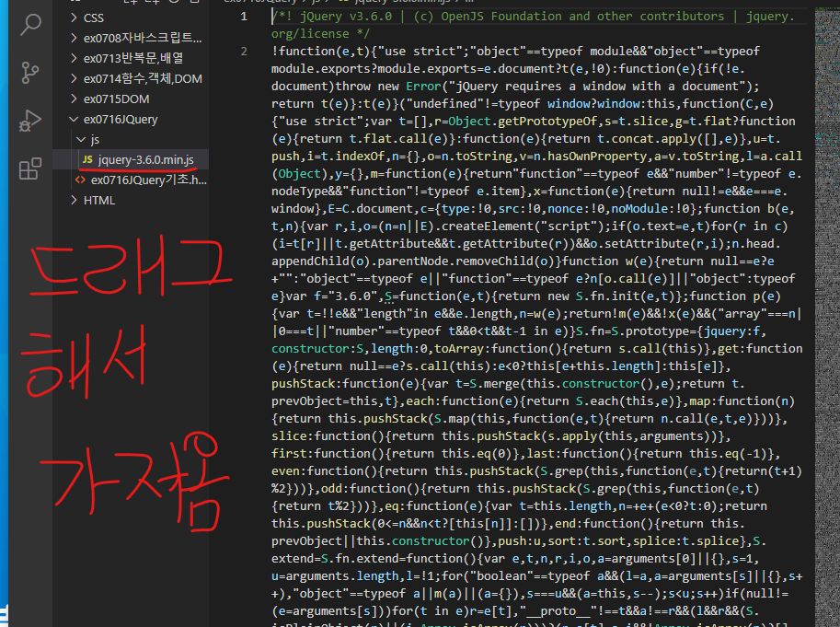Expand the ex0715DOM folder chevron

click(74, 99)
